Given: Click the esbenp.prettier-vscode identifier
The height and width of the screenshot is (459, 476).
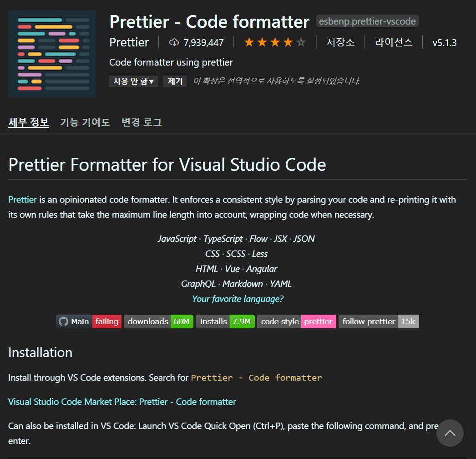Looking at the screenshot, I should click(x=367, y=21).
